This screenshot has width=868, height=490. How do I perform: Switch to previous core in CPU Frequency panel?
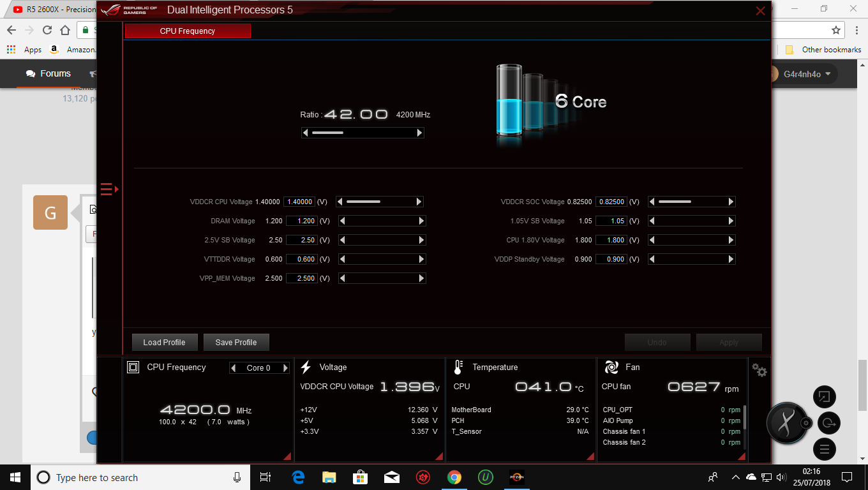pyautogui.click(x=234, y=367)
